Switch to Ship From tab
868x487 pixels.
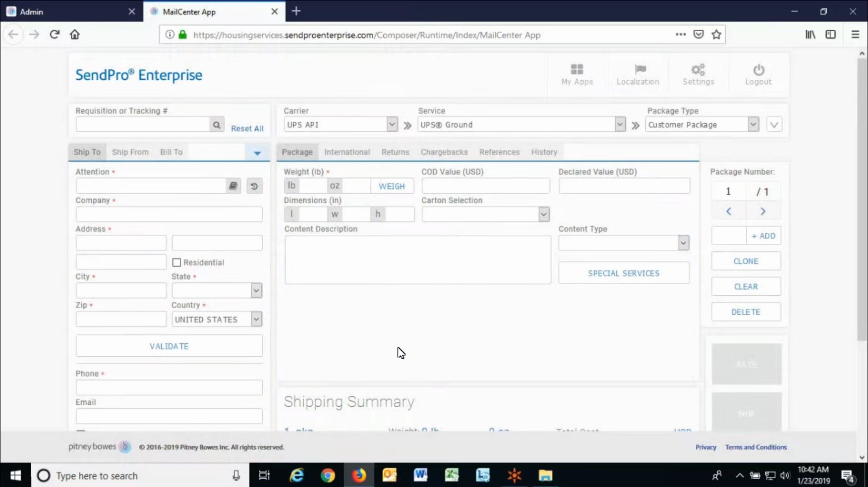coord(130,152)
